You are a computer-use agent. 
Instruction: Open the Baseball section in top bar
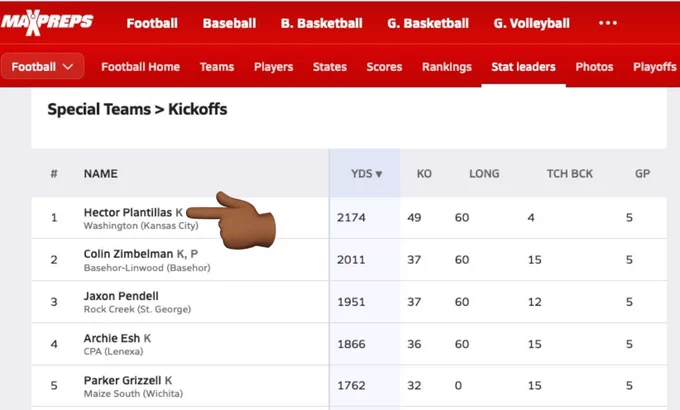pyautogui.click(x=229, y=23)
